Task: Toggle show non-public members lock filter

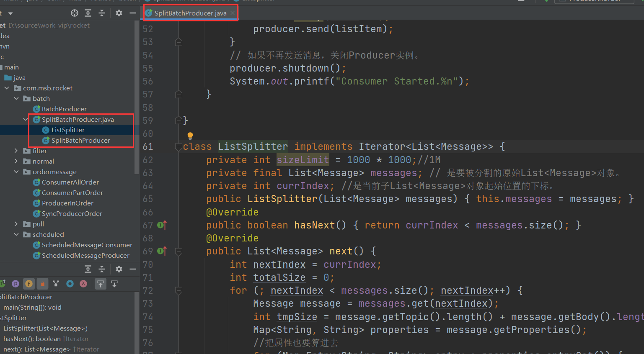Action: pos(42,284)
